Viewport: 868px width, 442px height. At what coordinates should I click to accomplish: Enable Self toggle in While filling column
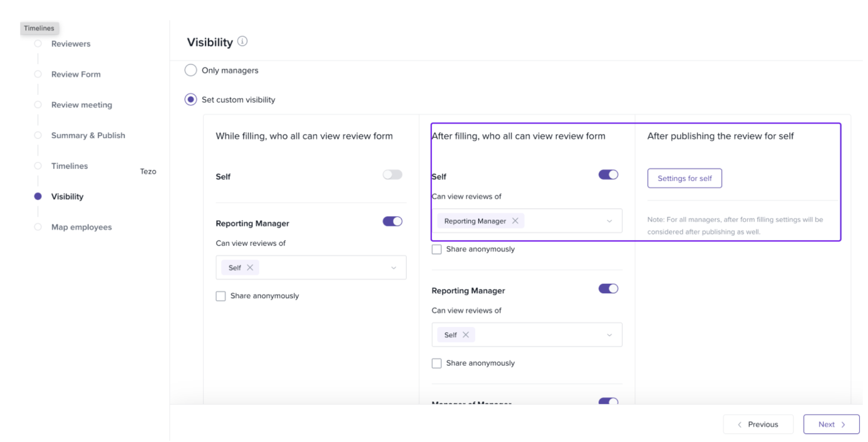(x=392, y=175)
